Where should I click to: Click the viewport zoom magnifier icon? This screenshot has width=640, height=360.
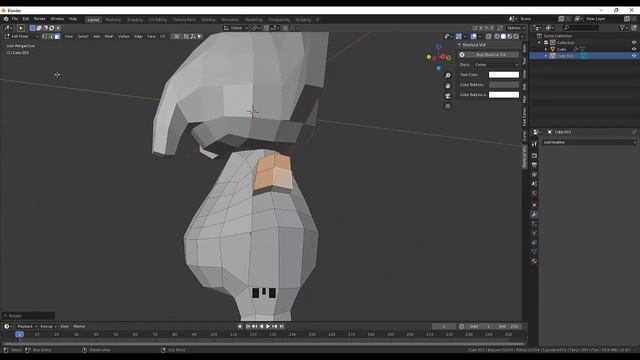(448, 76)
